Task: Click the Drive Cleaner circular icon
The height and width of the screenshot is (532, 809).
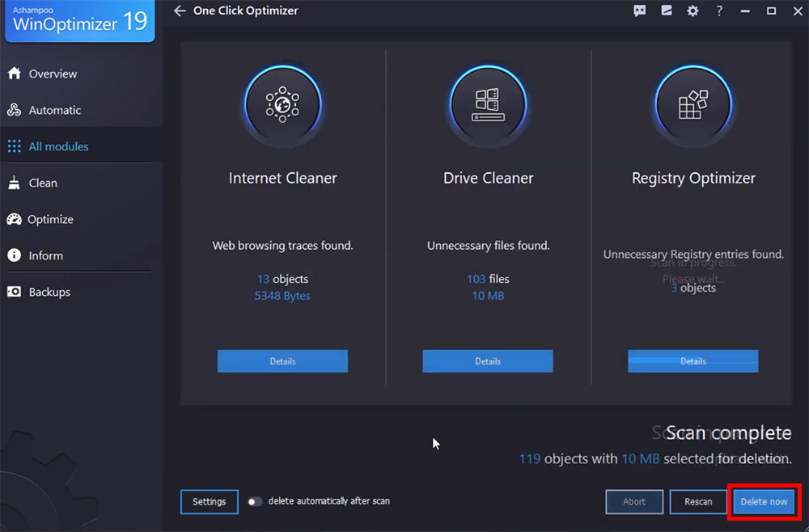Action: tap(488, 104)
